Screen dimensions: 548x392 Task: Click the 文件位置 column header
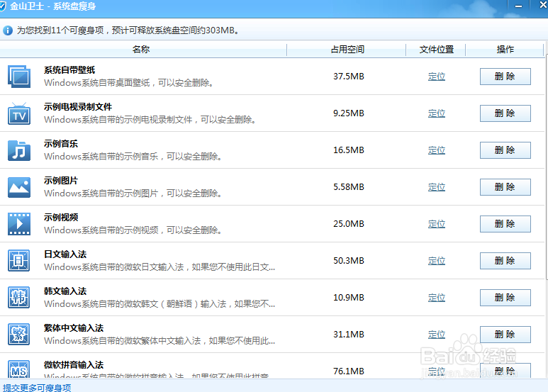tap(436, 49)
